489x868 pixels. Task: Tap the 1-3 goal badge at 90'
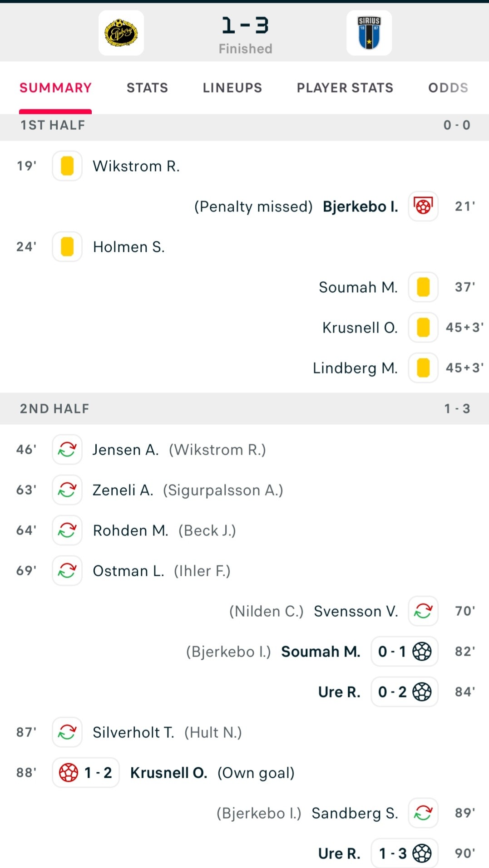point(405,853)
